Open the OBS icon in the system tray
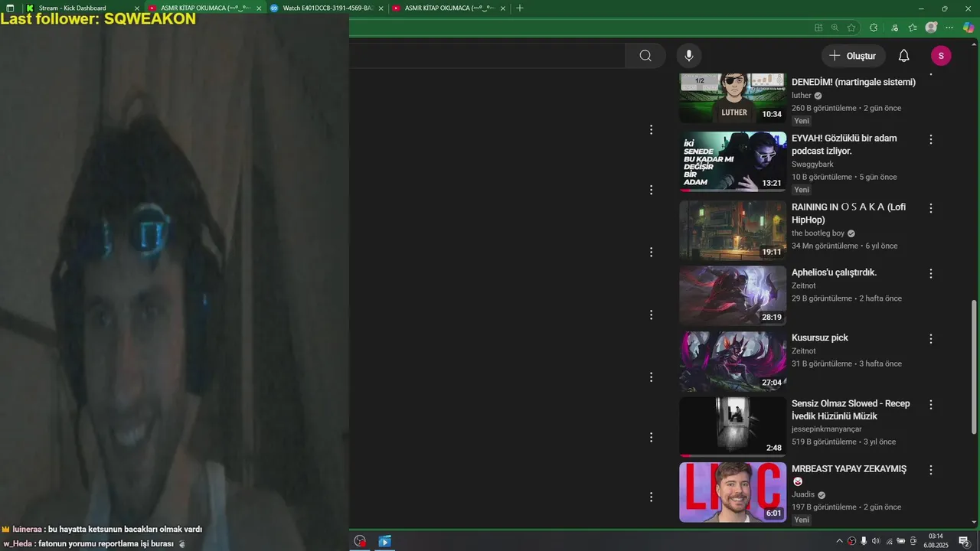This screenshot has width=980, height=551. click(x=851, y=541)
